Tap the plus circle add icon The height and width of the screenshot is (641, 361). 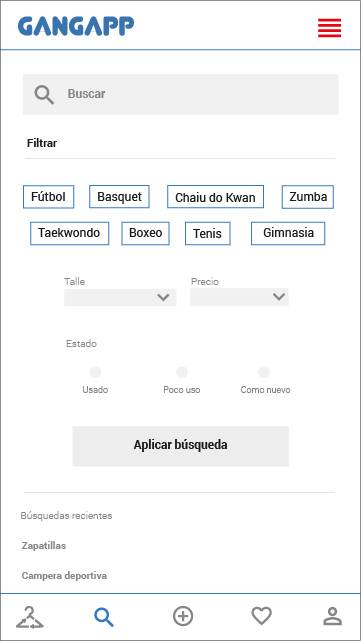183,616
